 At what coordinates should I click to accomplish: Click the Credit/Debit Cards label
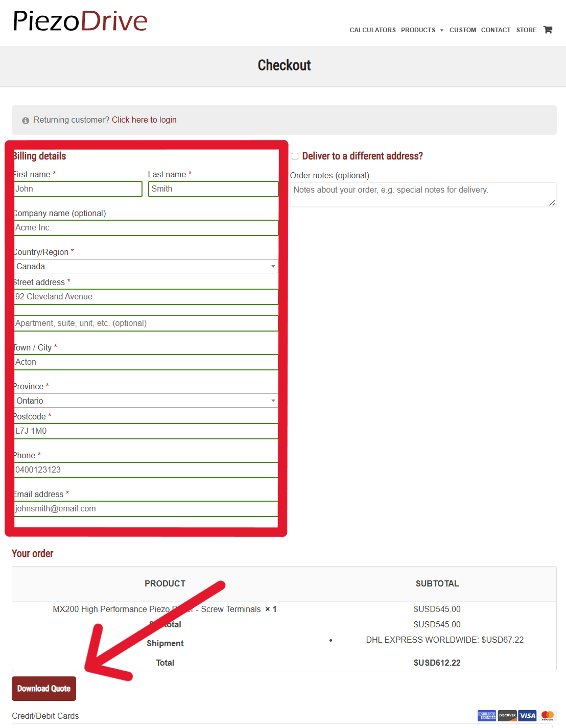[x=45, y=716]
